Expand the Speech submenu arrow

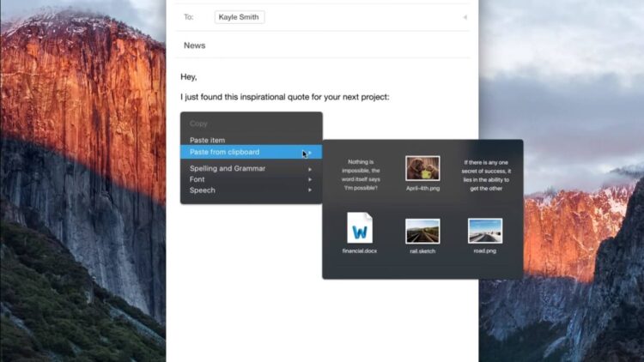(310, 190)
